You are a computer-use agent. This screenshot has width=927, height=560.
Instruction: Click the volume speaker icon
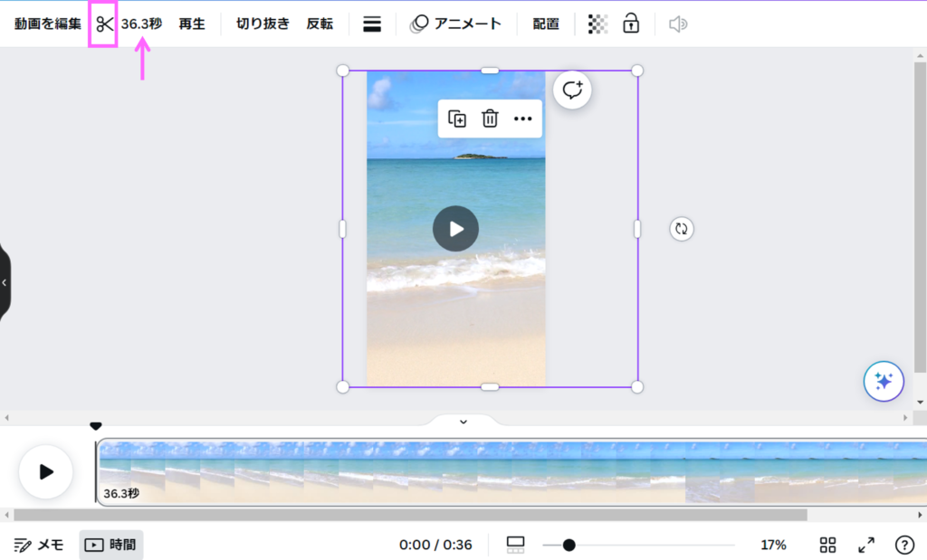(677, 24)
